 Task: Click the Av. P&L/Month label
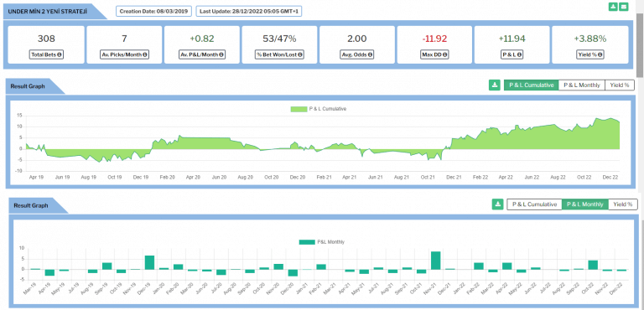201,54
